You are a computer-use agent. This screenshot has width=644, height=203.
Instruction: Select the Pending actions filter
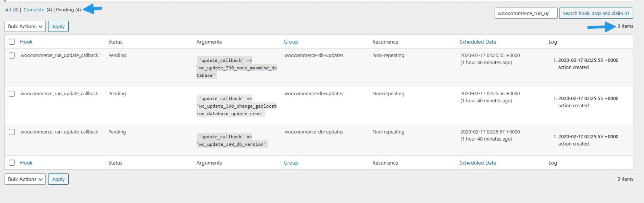tap(65, 10)
